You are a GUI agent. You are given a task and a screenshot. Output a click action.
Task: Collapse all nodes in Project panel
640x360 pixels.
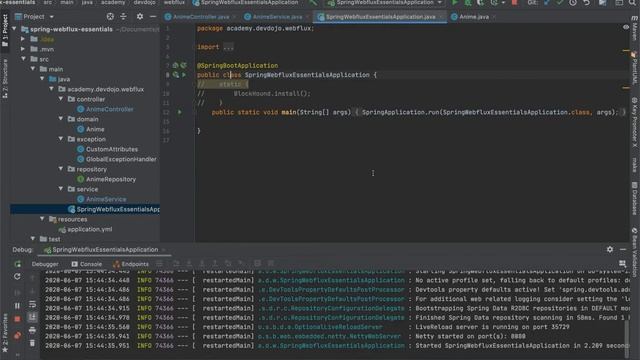[x=123, y=17]
